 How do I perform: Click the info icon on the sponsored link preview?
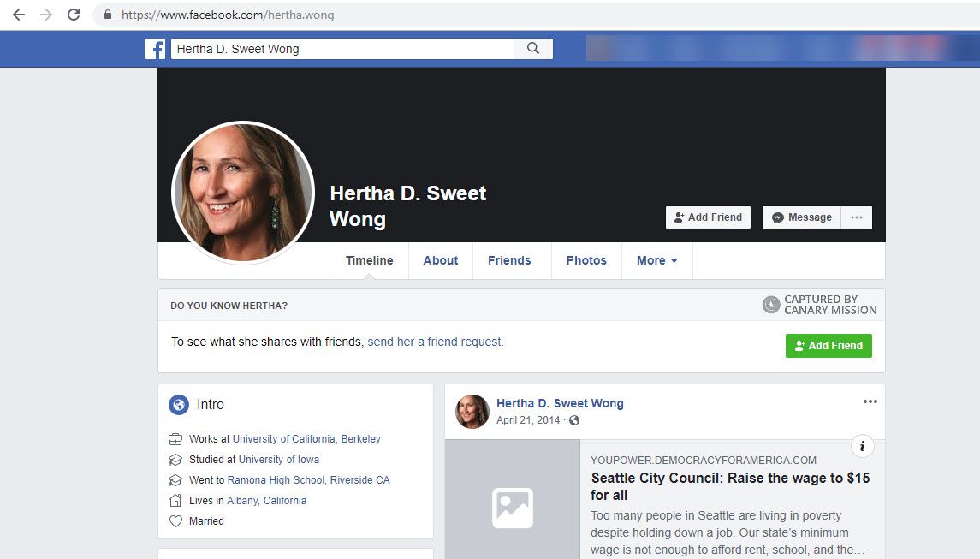862,446
